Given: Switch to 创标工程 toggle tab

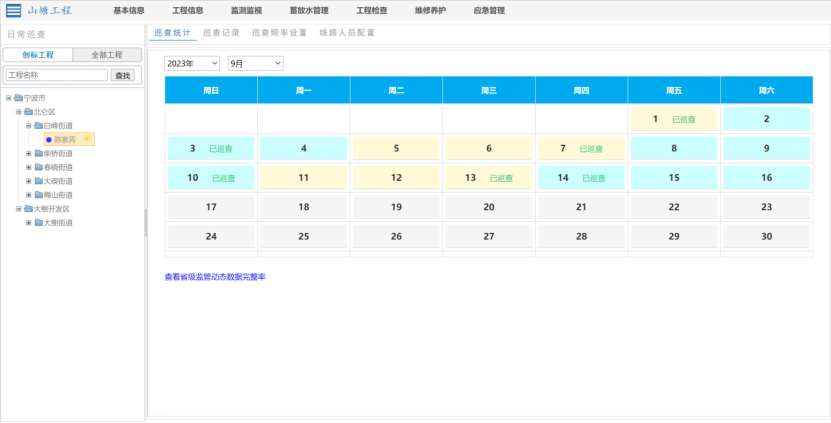Looking at the screenshot, I should pos(38,55).
